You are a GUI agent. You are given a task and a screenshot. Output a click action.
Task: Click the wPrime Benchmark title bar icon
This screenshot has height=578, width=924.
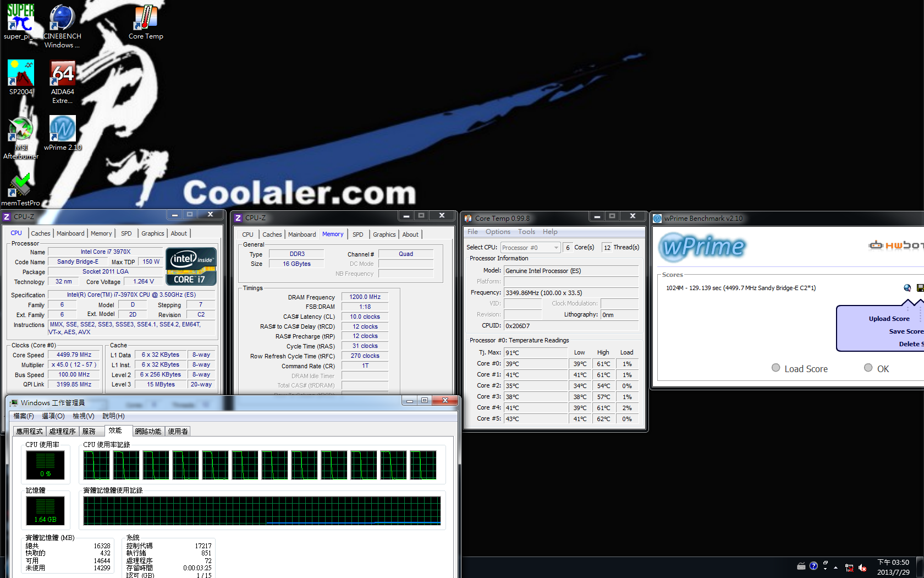click(657, 219)
